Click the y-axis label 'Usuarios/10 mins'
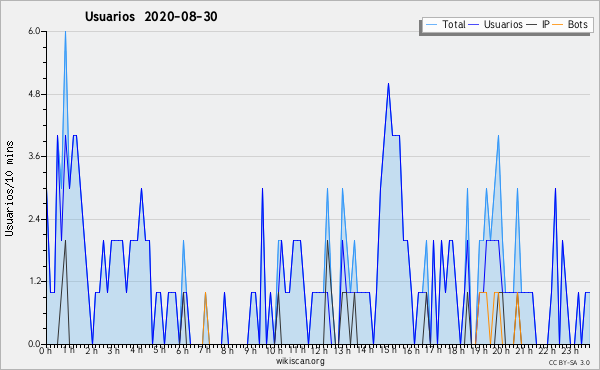600x370 pixels. tap(9, 189)
